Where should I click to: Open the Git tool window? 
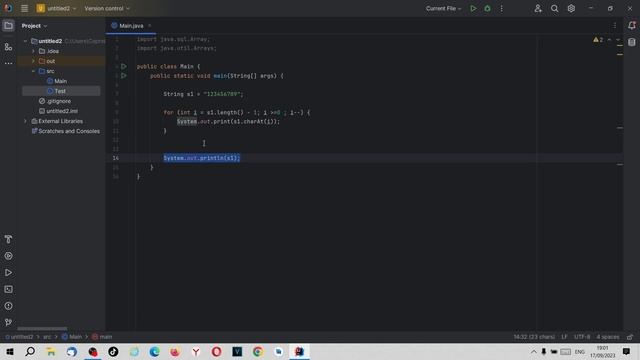tap(8, 322)
